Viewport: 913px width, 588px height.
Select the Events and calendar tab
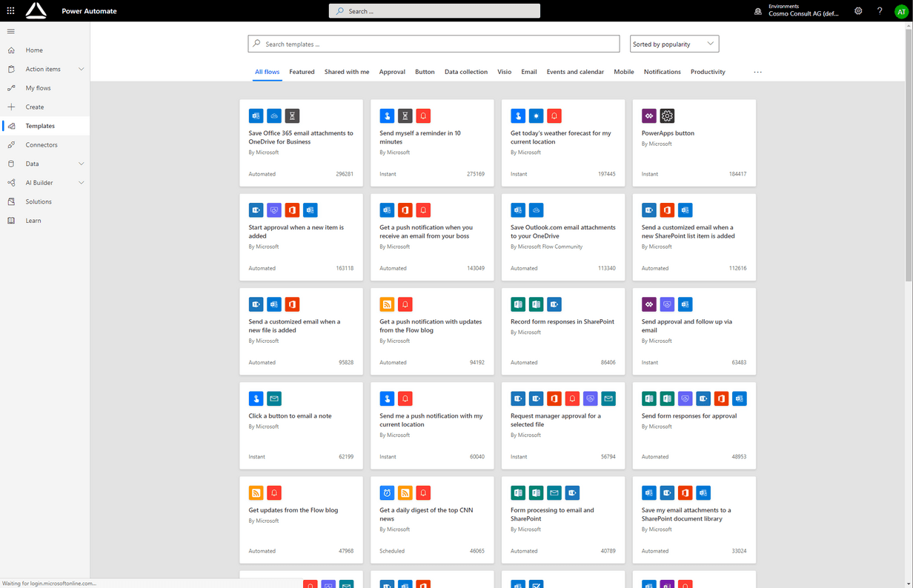click(574, 72)
